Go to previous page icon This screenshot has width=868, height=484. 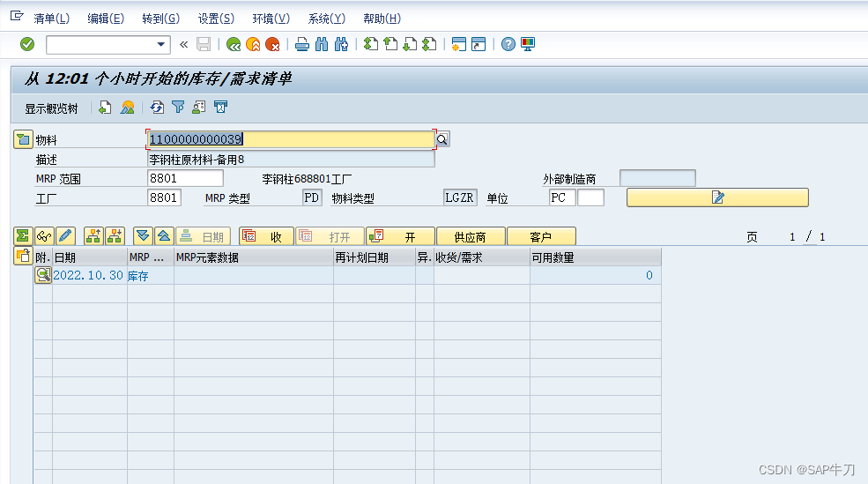point(390,44)
